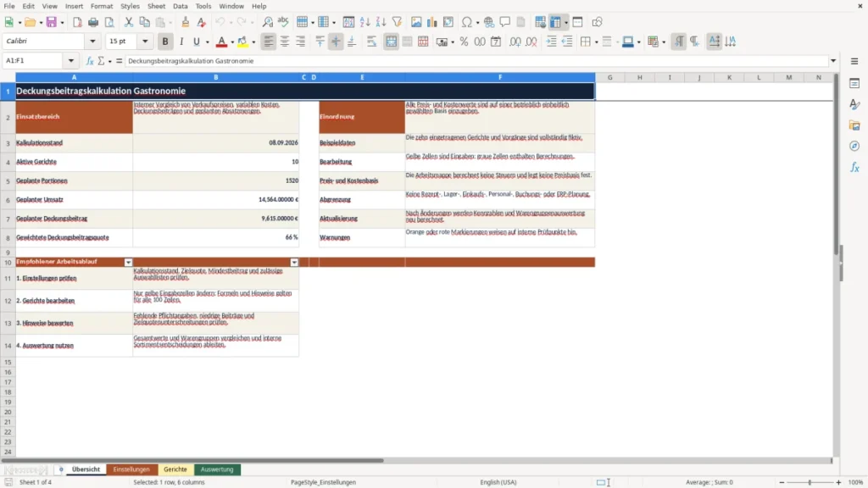Click the formula input line
This screenshot has height=488, width=868.
pyautogui.click(x=476, y=61)
